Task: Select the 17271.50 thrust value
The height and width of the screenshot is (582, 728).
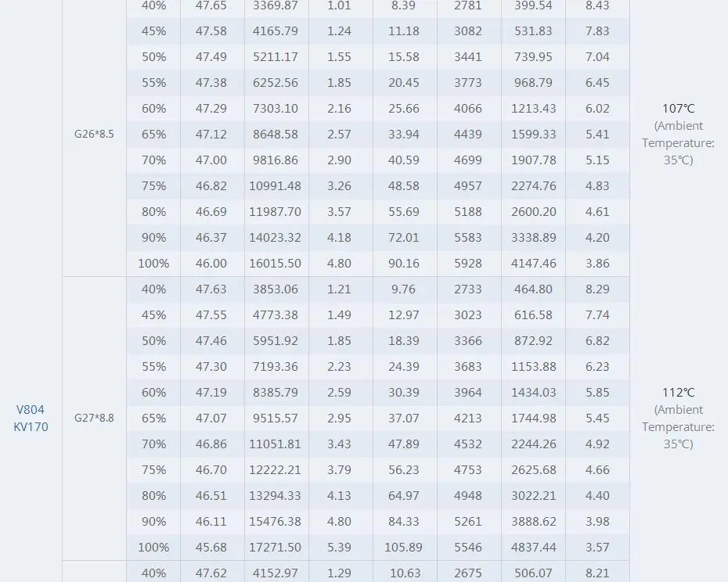Action: (275, 548)
